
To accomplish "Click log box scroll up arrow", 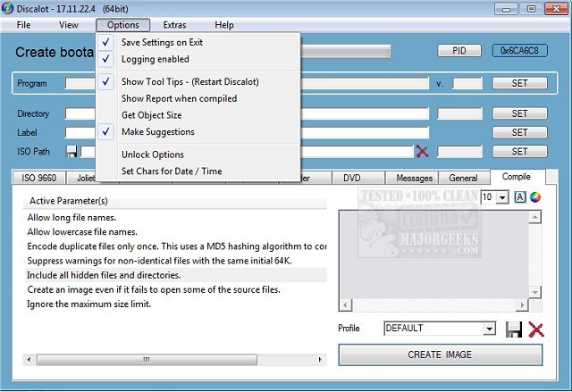I will (534, 218).
